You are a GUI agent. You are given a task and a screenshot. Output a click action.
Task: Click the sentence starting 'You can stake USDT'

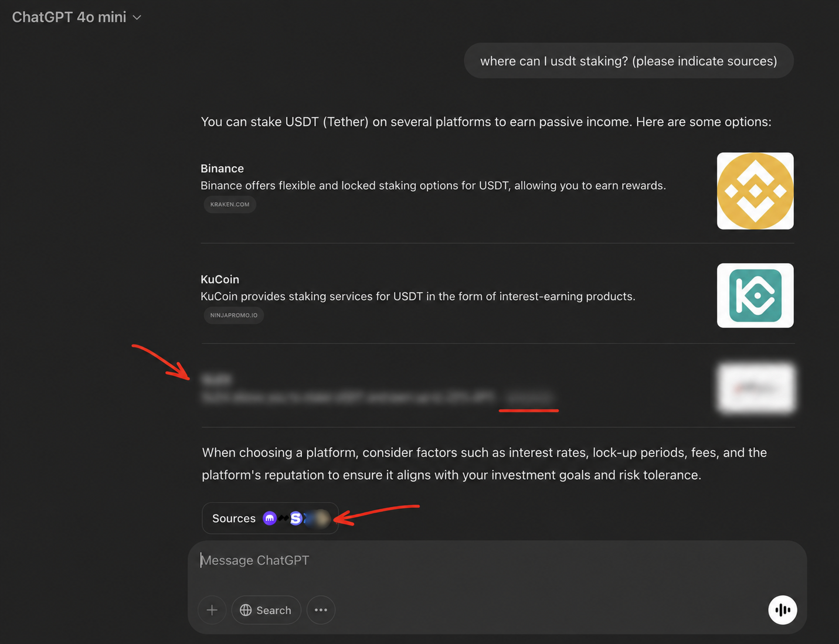point(486,122)
